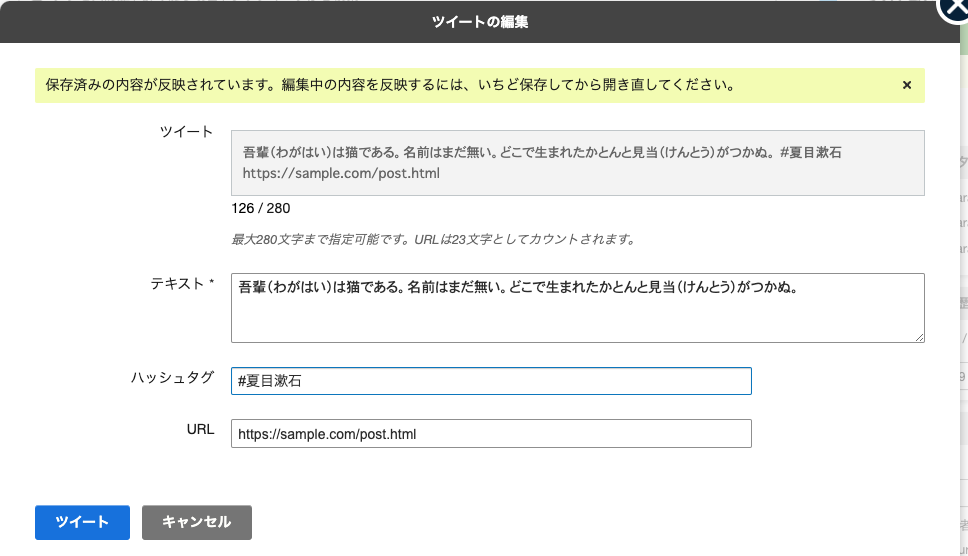Click into the ハッシュタグ input field
This screenshot has width=968, height=556.
(x=491, y=381)
